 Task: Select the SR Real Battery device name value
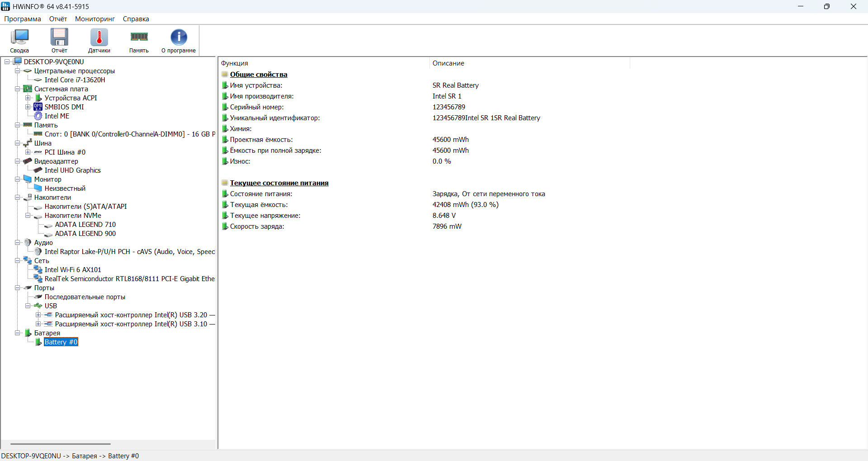pos(456,85)
